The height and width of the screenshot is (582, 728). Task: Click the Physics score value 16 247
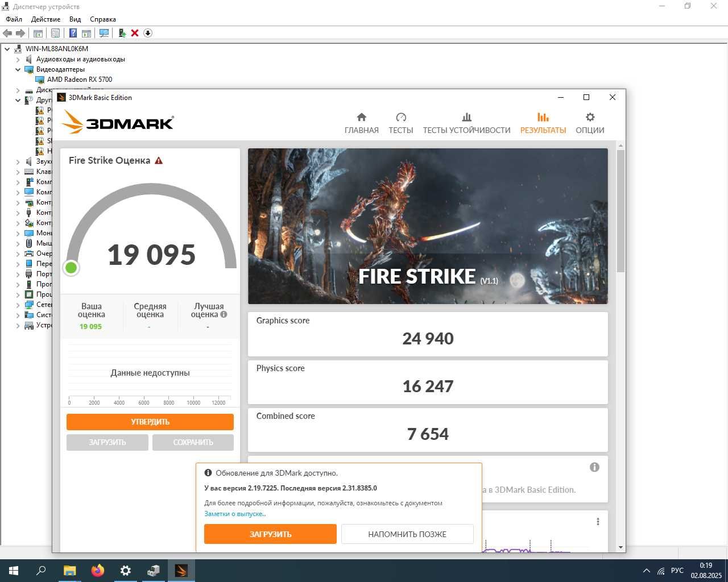point(428,386)
